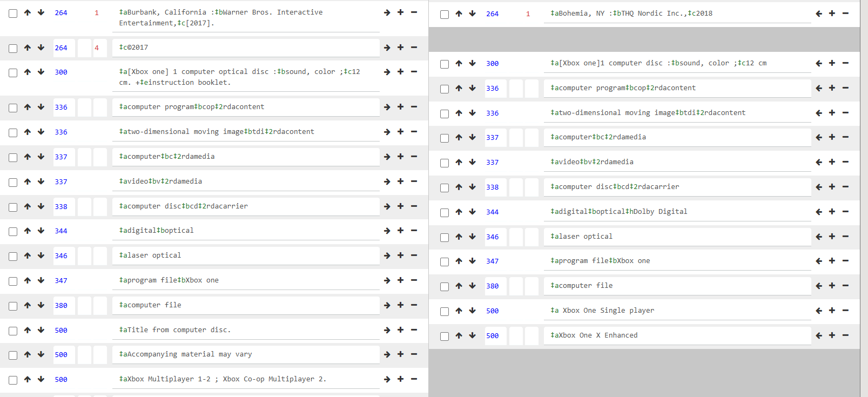Click first indicator box of left 264 ©2017 row
The width and height of the screenshot is (868, 397).
pyautogui.click(x=84, y=48)
